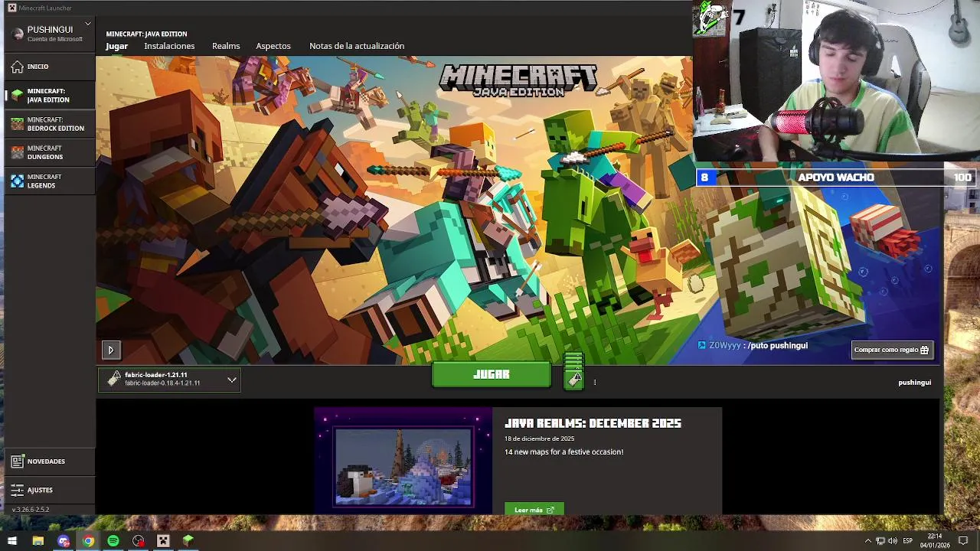The width and height of the screenshot is (980, 551).
Task: Click the Java Realms: December 2025 headline
Action: 593,423
